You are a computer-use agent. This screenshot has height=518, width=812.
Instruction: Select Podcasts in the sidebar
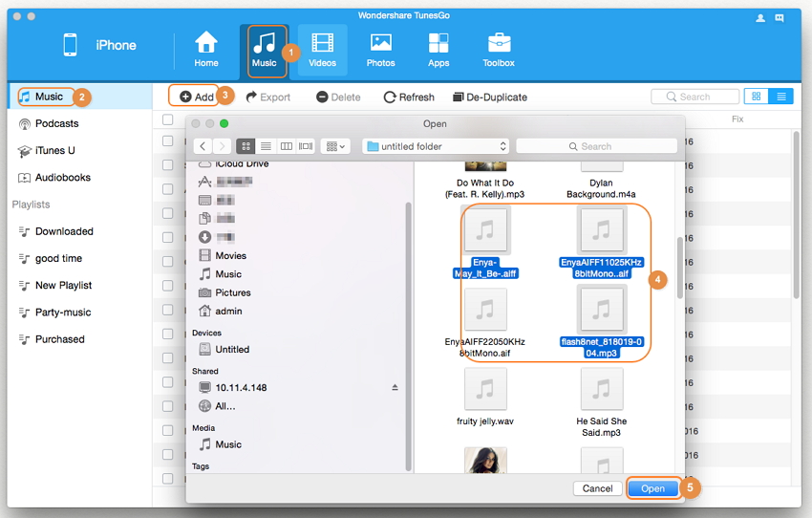tap(56, 123)
